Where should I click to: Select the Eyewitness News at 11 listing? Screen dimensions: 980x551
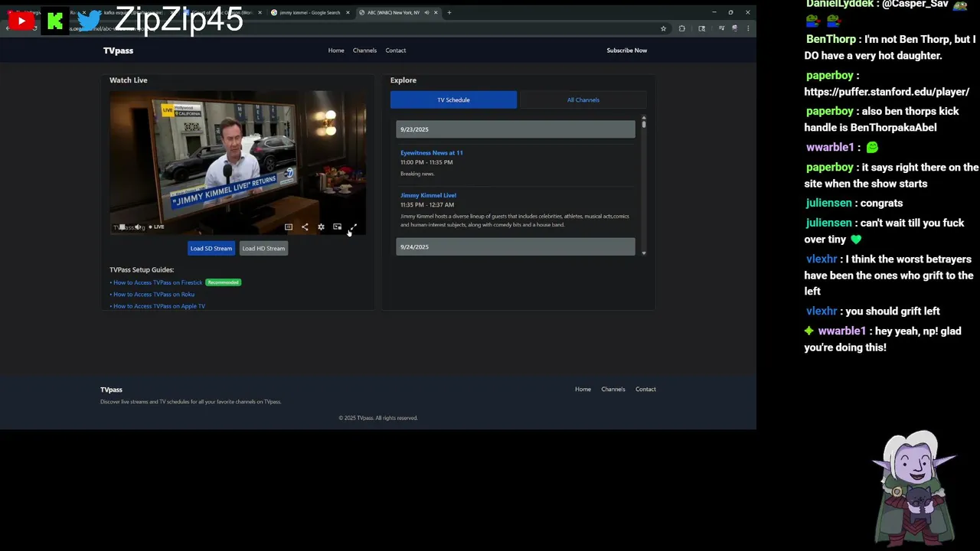coord(432,153)
